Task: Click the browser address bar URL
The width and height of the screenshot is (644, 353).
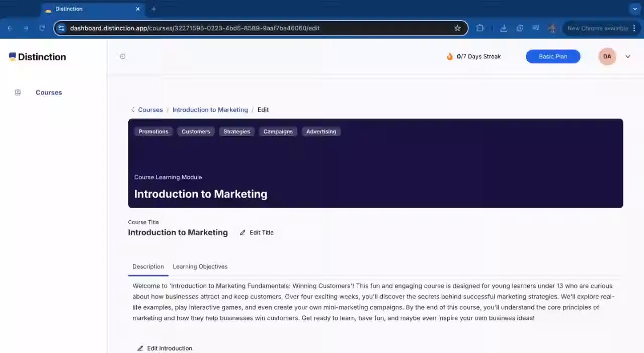Action: (x=195, y=28)
